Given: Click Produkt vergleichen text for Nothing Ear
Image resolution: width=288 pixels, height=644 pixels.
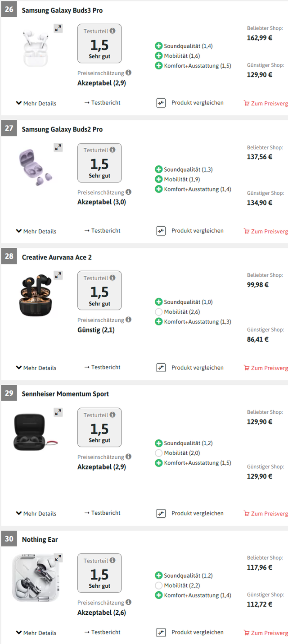Looking at the screenshot, I should pos(197,632).
